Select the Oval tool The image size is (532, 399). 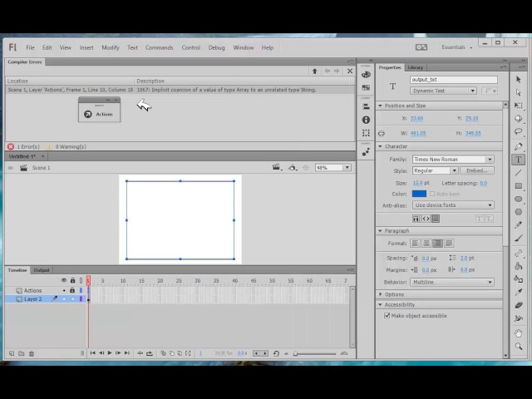pos(518,199)
